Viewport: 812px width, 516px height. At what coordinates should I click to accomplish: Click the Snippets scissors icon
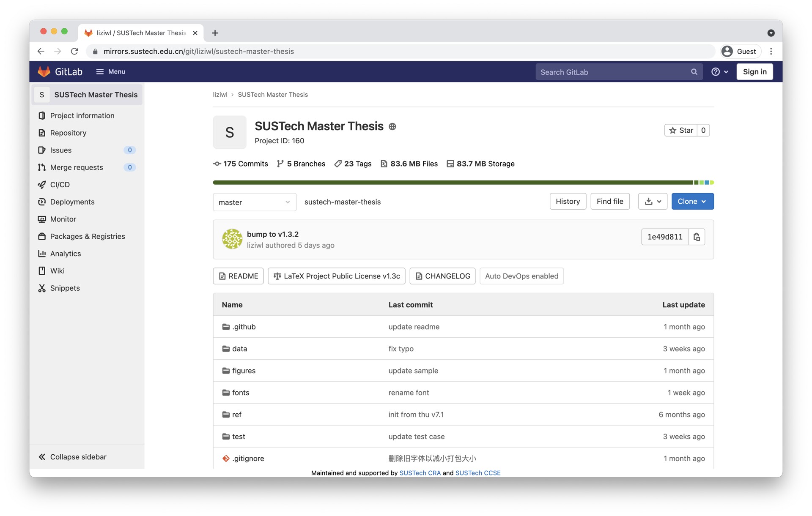click(42, 288)
